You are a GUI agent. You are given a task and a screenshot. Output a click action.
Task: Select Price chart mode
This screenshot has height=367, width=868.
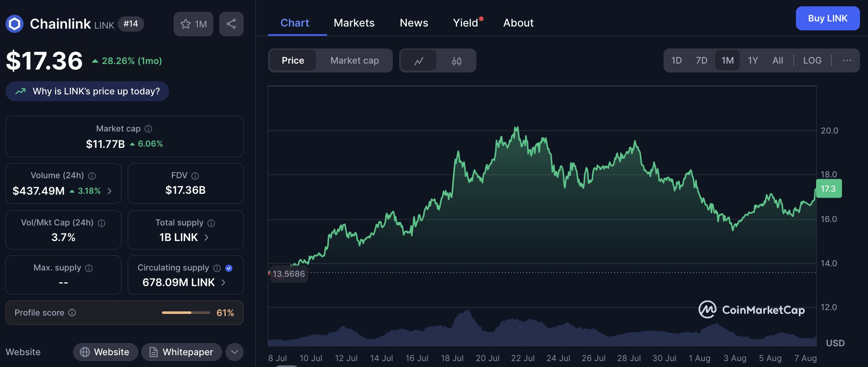tap(293, 61)
